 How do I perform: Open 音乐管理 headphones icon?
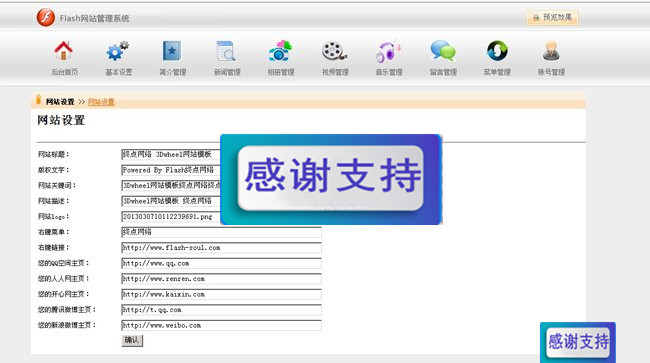click(x=388, y=51)
